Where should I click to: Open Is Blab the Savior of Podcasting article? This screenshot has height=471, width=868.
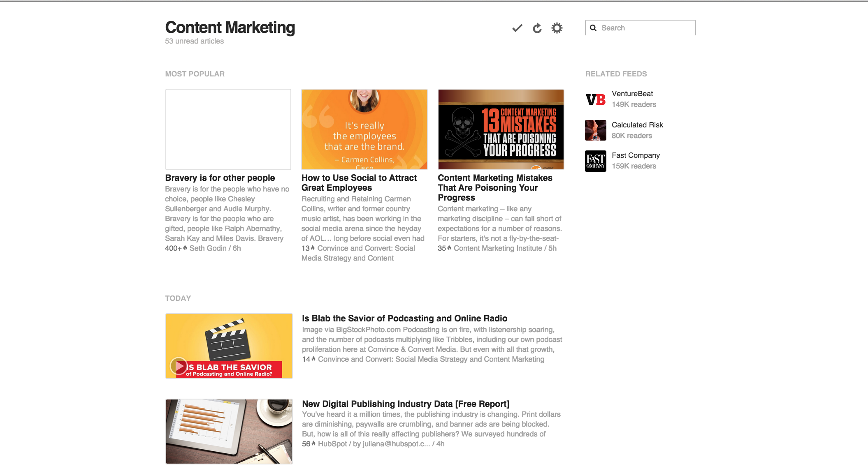(x=404, y=319)
